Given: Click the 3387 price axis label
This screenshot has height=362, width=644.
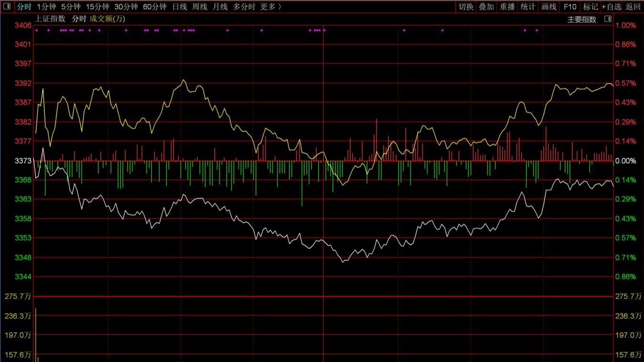Looking at the screenshot, I should click(x=23, y=102).
